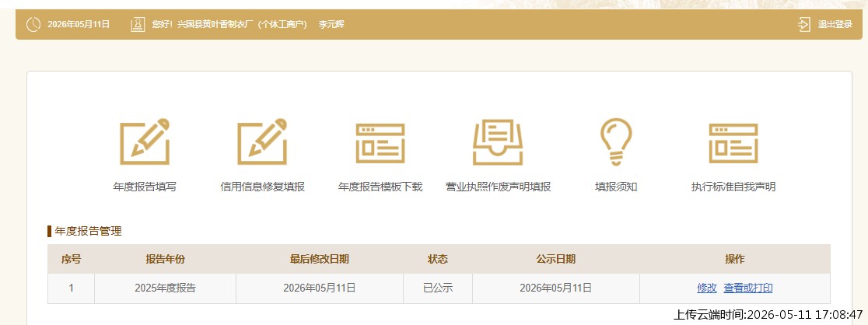Click the 年度报告管理 section heading
The width and height of the screenshot is (868, 325).
coord(88,231)
